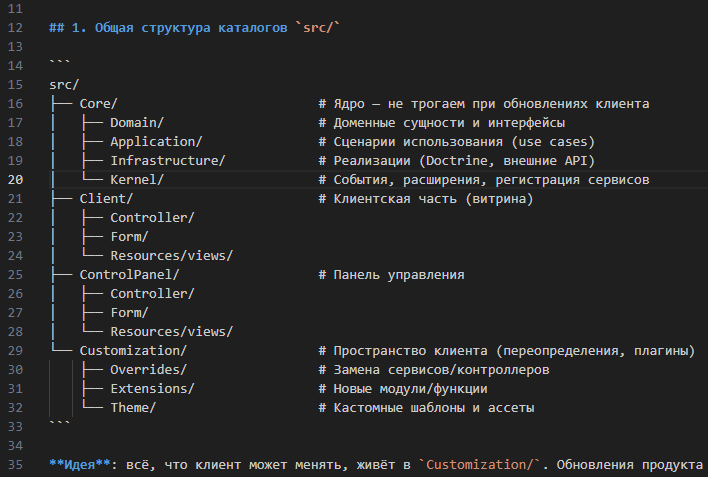708x477 pixels.
Task: Place cursor on the 'Extensions/' entry
Action: click(x=152, y=389)
